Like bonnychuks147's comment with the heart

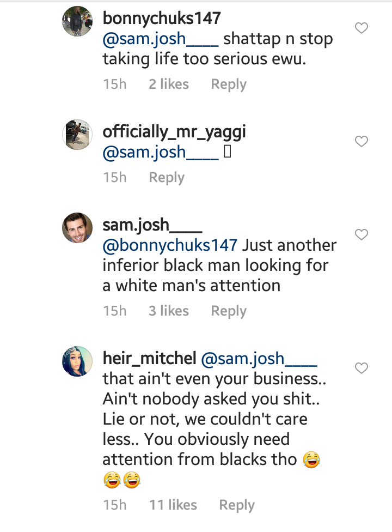[x=362, y=28]
